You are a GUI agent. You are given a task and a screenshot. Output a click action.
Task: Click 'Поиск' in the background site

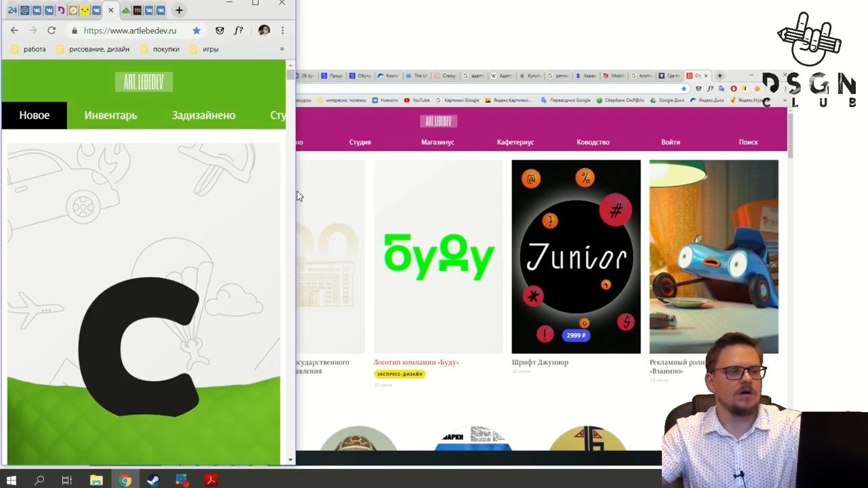coord(749,142)
